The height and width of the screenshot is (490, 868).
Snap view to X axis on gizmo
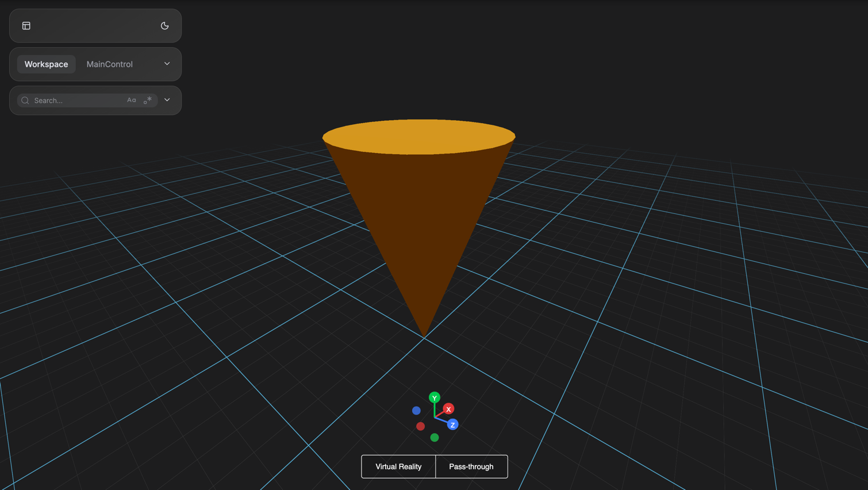[448, 409]
